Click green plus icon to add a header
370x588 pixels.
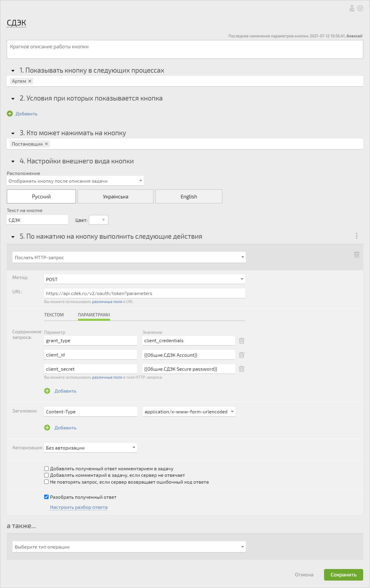[47, 428]
